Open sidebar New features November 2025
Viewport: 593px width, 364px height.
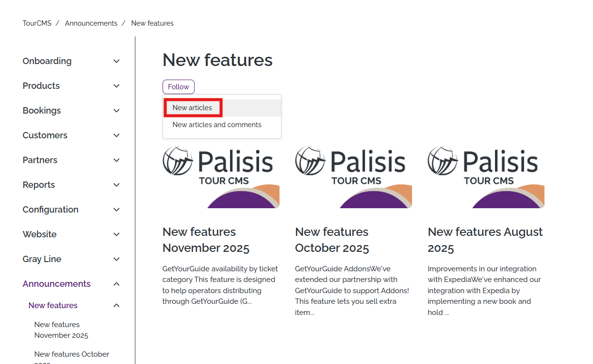(61, 330)
